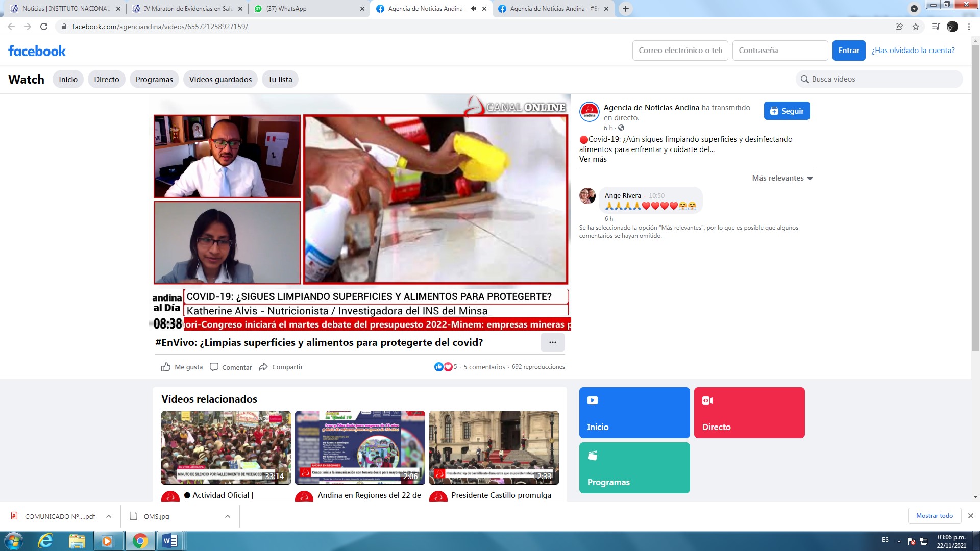Reload the page with refresh icon

click(44, 27)
